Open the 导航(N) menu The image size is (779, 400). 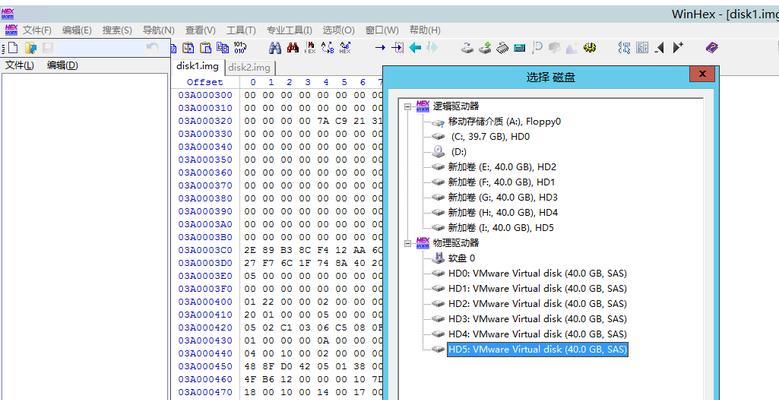tap(158, 30)
